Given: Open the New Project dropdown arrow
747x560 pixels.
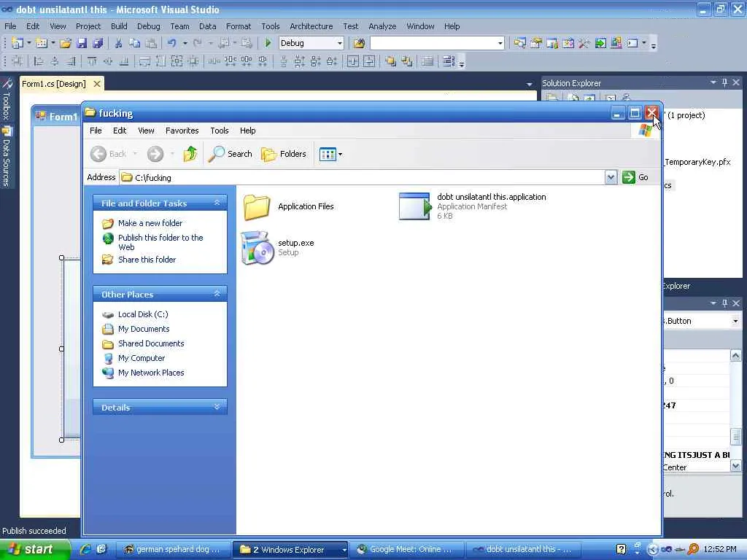Looking at the screenshot, I should pyautogui.click(x=29, y=43).
